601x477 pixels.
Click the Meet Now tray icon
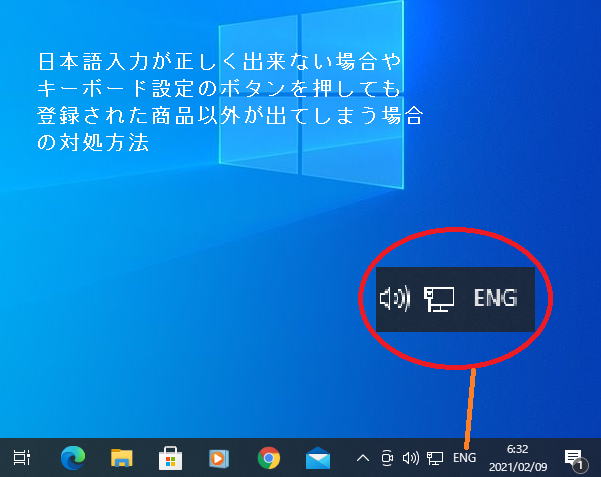point(387,458)
